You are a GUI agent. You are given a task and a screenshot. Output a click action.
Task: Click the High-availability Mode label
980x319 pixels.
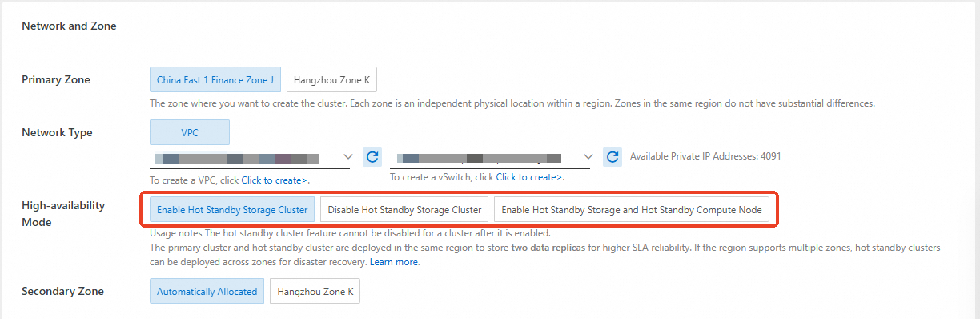pos(63,214)
